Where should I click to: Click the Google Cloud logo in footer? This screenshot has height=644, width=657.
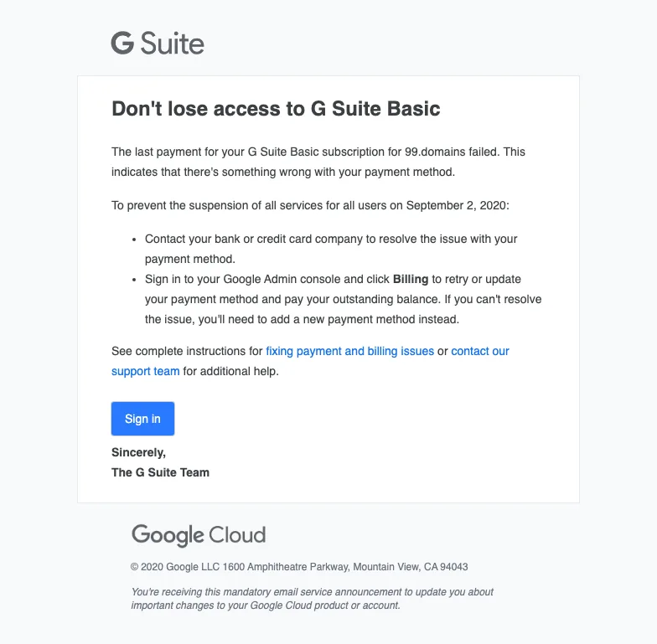[199, 535]
